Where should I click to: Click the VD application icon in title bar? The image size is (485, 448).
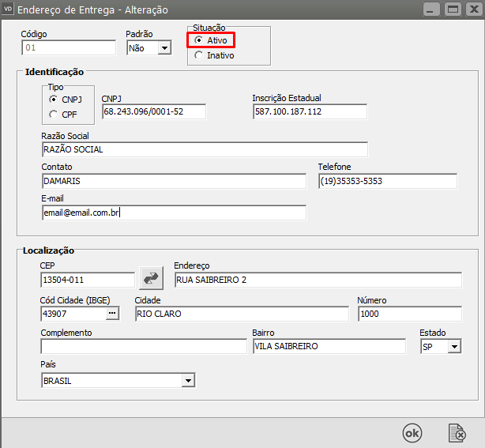tap(8, 9)
